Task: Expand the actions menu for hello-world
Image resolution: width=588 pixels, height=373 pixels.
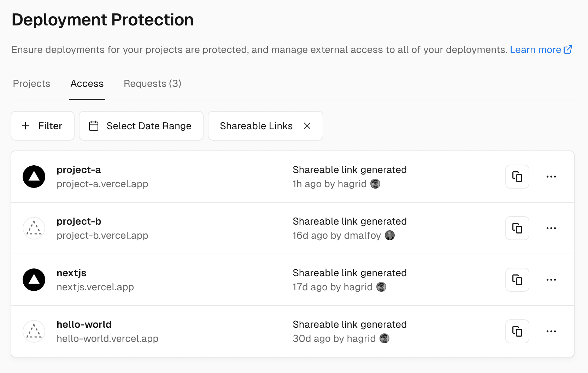Action: 551,331
